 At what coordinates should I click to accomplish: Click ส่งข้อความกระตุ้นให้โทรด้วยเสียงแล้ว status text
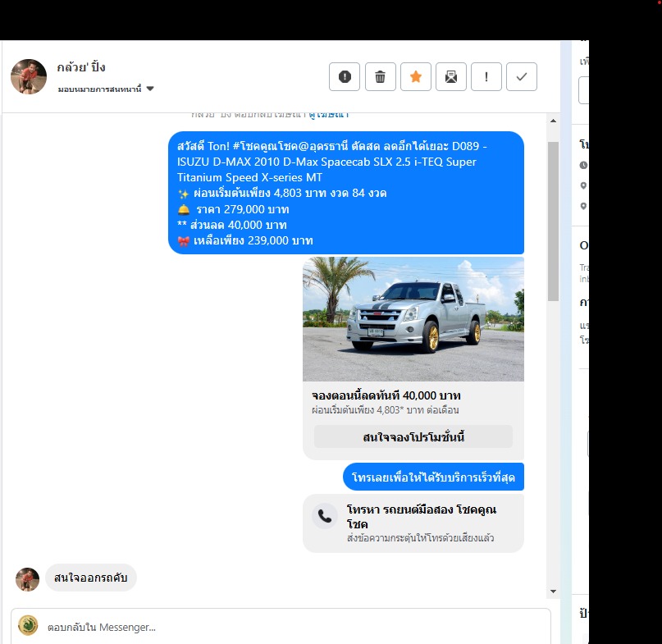coord(420,538)
